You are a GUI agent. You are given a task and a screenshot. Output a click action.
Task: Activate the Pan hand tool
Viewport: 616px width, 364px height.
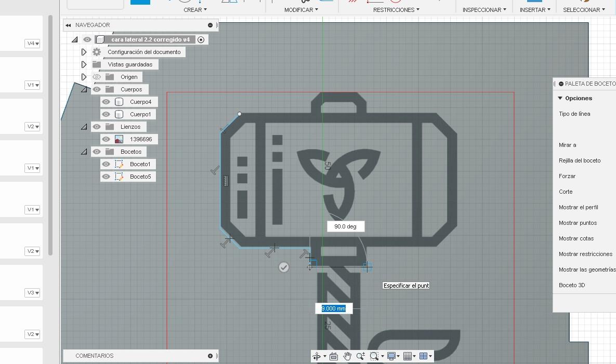point(347,356)
